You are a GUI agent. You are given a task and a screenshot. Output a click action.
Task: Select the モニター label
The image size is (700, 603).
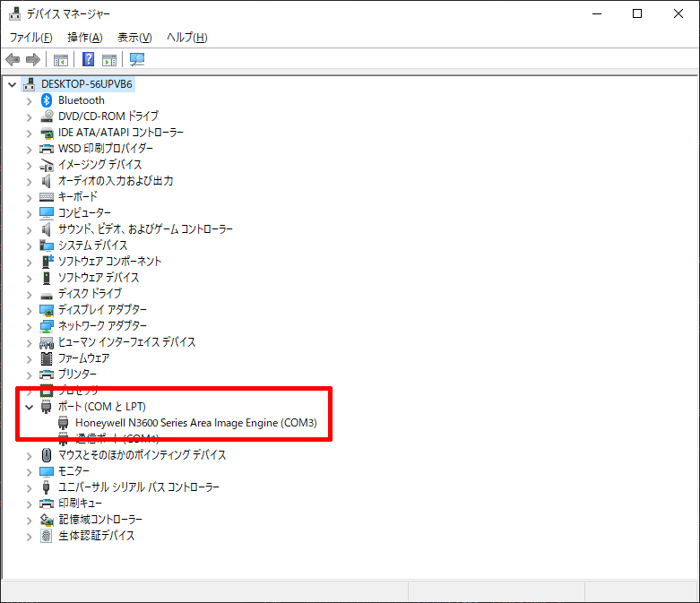click(x=73, y=471)
